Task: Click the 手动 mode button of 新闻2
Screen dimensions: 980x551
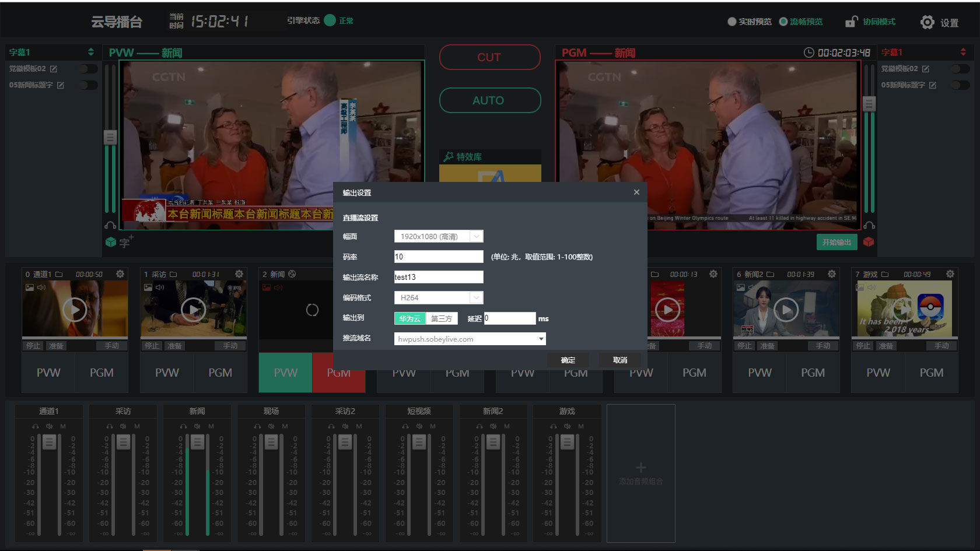Action: (823, 346)
